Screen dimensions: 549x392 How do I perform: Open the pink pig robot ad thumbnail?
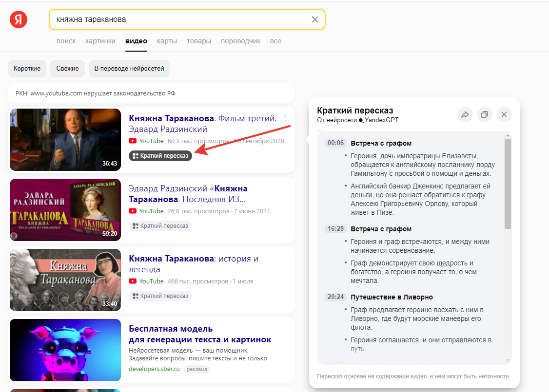(x=65, y=350)
